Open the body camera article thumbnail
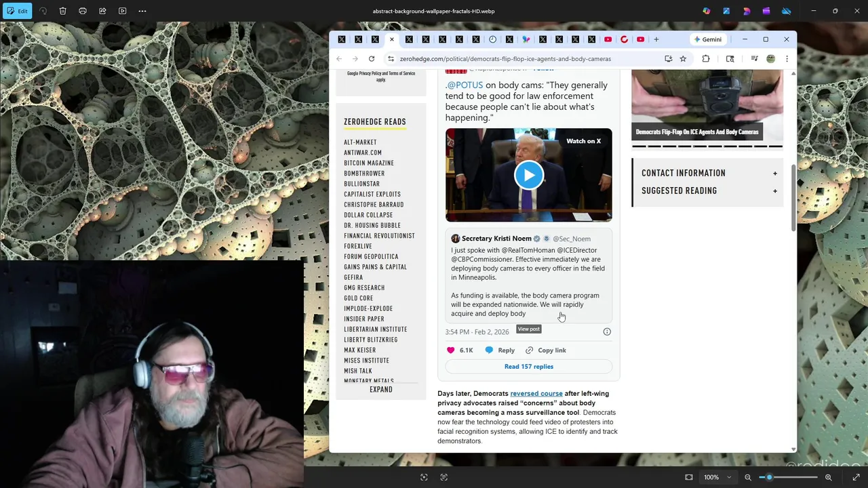 tap(707, 105)
